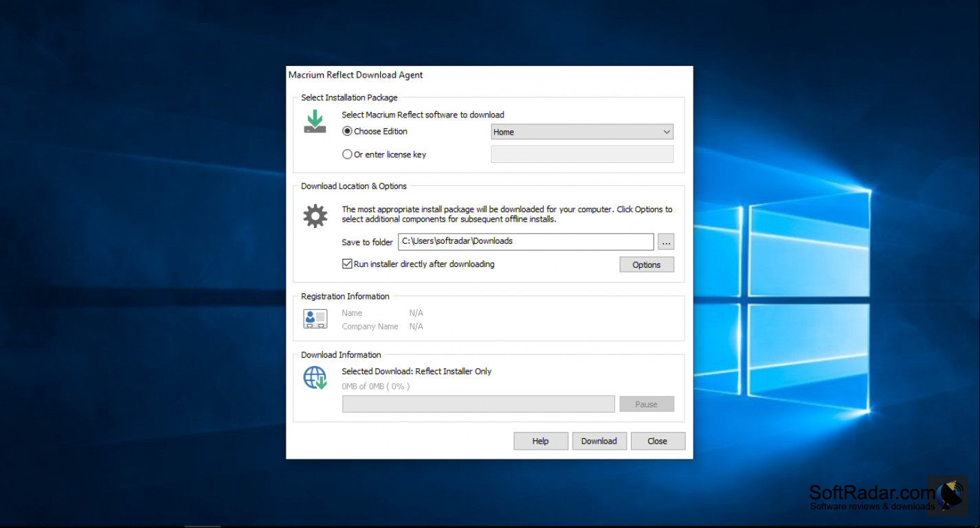Click the globe download icon

coord(315,378)
